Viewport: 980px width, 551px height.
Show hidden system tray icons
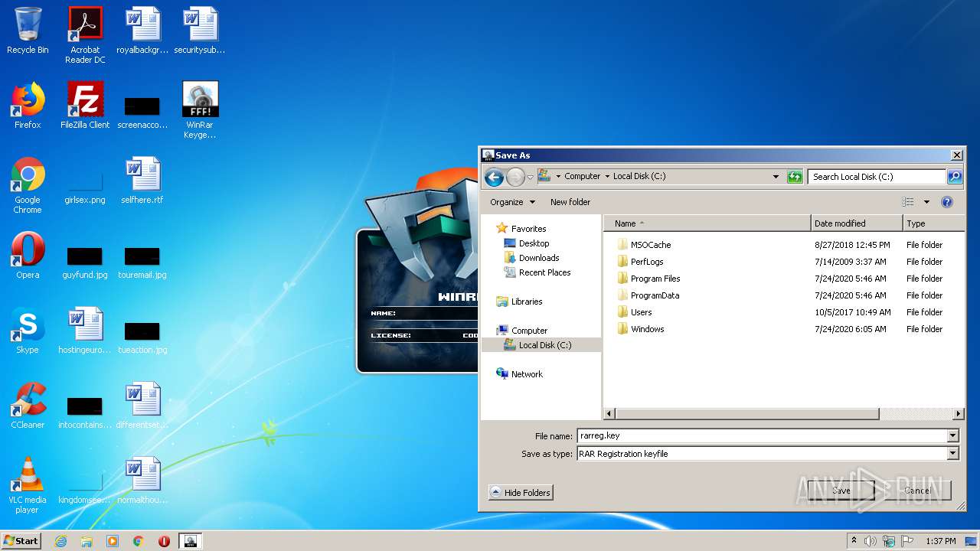pos(854,541)
